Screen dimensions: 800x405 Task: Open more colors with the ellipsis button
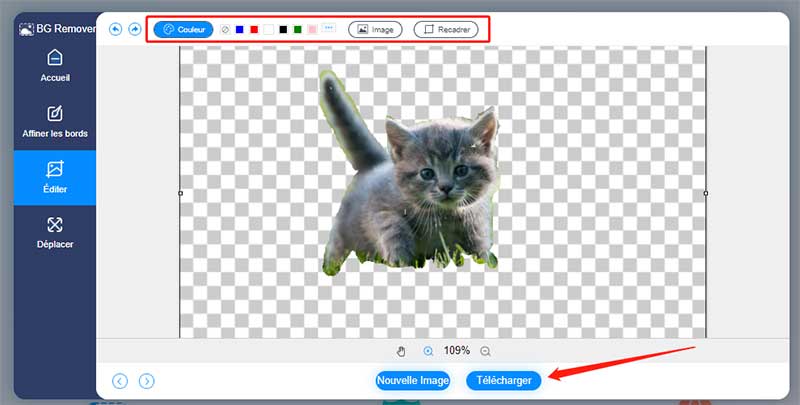point(329,29)
